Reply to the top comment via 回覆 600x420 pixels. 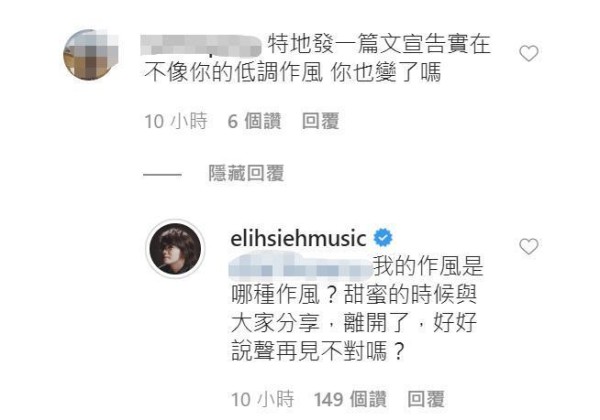click(x=320, y=121)
